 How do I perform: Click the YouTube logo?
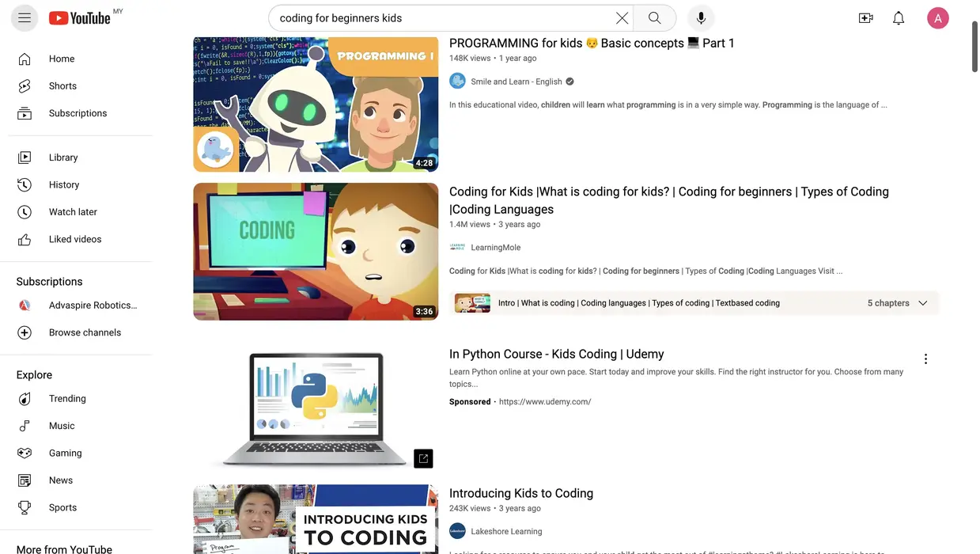tap(79, 17)
